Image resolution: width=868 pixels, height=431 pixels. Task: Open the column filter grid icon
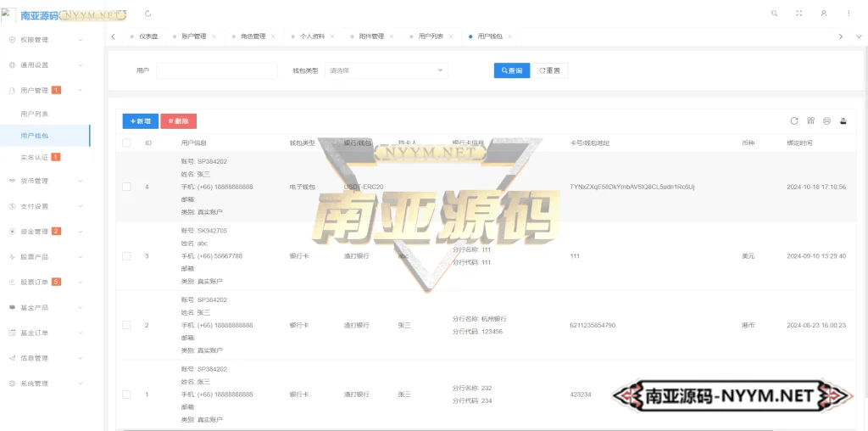810,121
